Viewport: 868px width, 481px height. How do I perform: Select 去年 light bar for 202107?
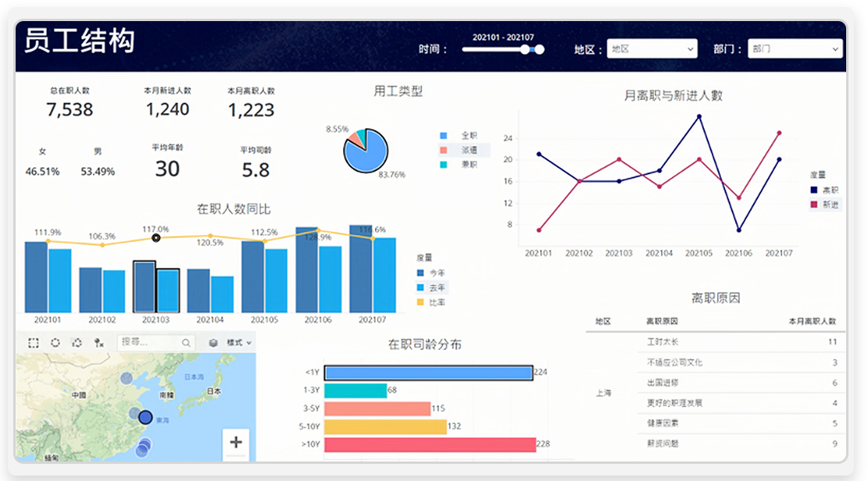click(x=384, y=275)
